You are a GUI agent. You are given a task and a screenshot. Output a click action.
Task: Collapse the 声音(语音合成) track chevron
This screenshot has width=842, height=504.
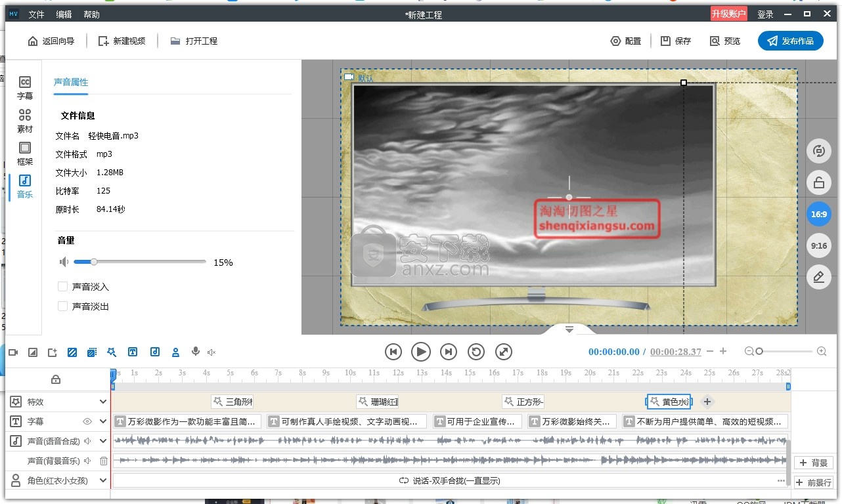[103, 441]
